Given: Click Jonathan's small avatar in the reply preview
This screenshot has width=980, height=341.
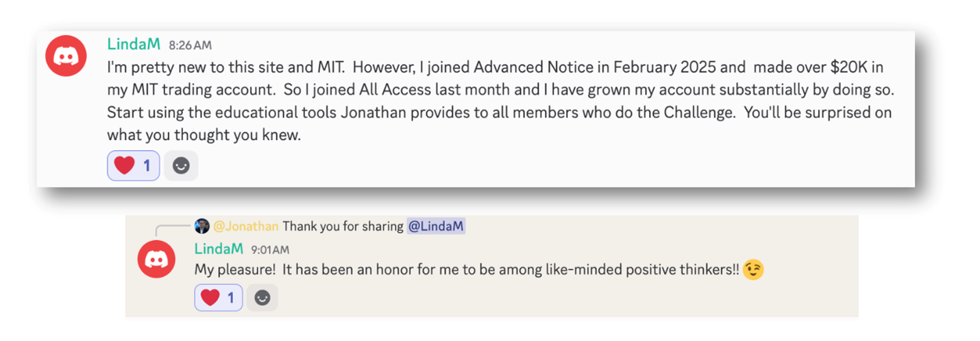Looking at the screenshot, I should point(202,226).
